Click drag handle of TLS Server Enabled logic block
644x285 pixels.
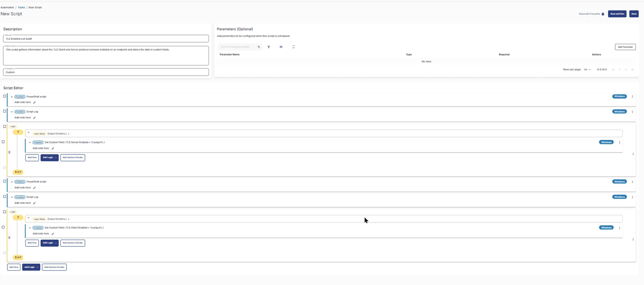tap(9, 152)
